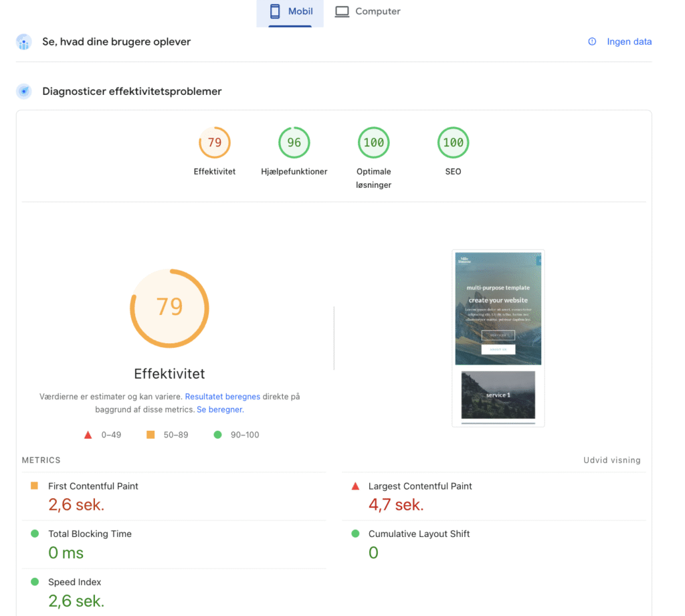Viewport: 685px width, 616px height.
Task: Click the '2,6 sek.' value under Speed Index
Action: 76,601
